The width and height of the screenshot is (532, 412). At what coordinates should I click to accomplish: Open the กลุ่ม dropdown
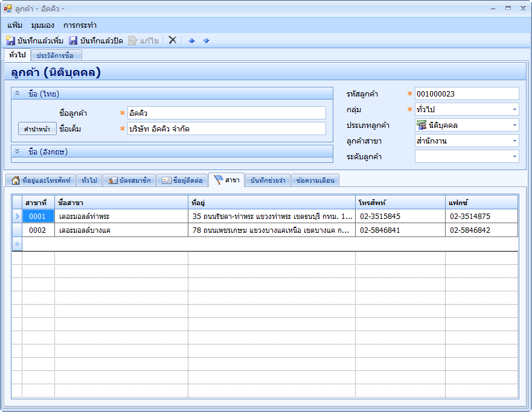pos(514,110)
